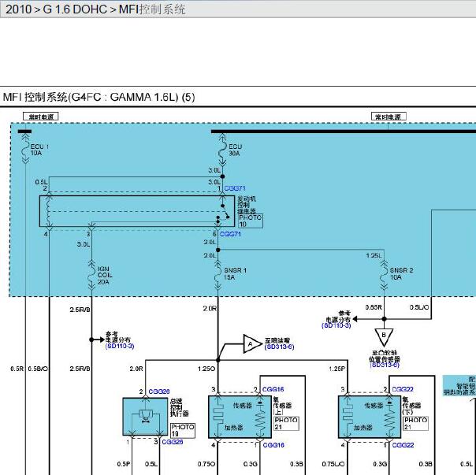
Task: Select the CGG16 connector label at pin 1
Action: coord(273,445)
